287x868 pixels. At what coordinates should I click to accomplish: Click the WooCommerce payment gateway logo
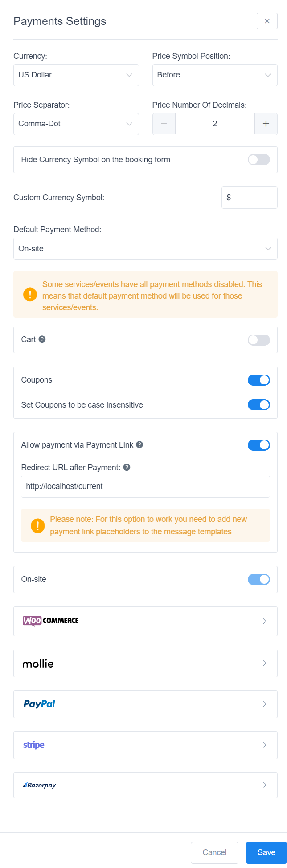50,621
